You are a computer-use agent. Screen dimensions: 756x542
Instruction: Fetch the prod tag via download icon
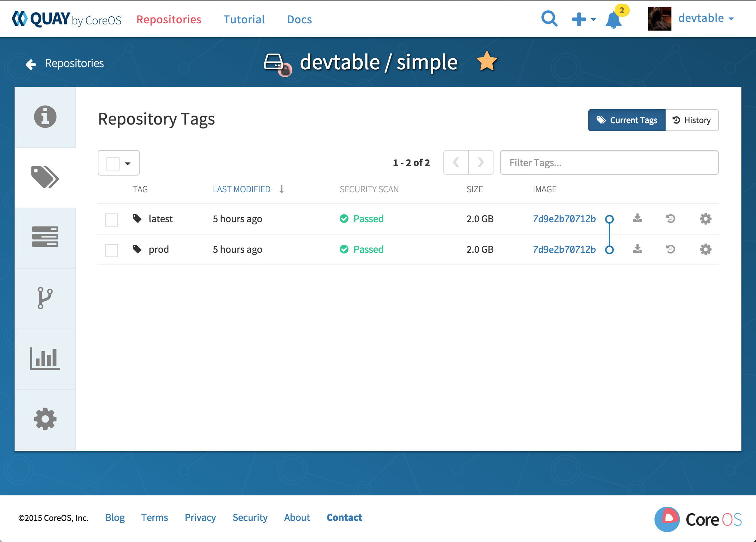click(638, 249)
